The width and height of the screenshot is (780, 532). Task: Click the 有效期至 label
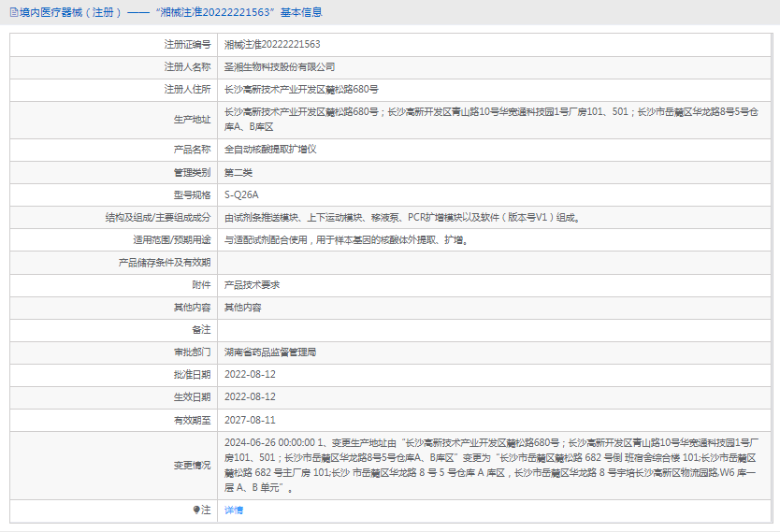pyautogui.click(x=192, y=420)
